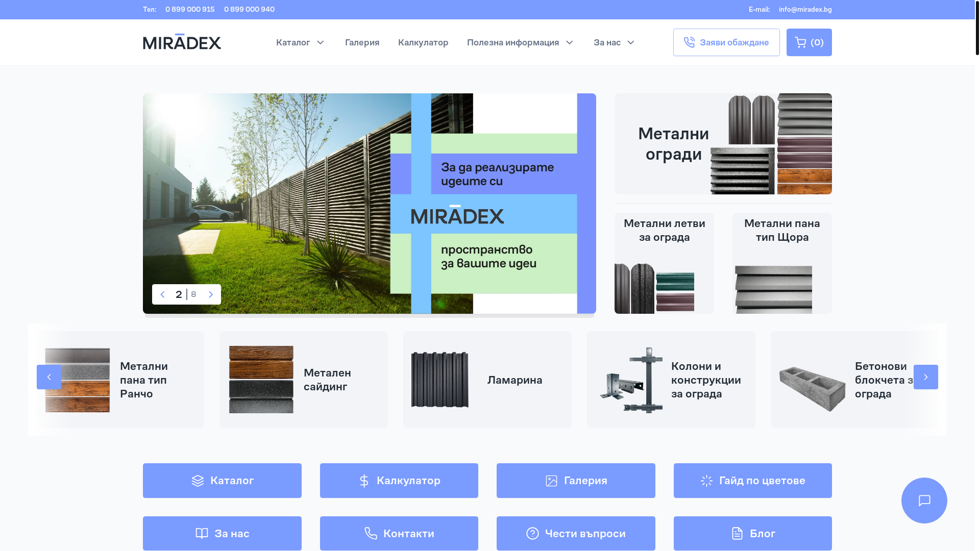Screen dimensions: 980x551
Task: Open the Галерия menu item
Action: click(x=362, y=42)
